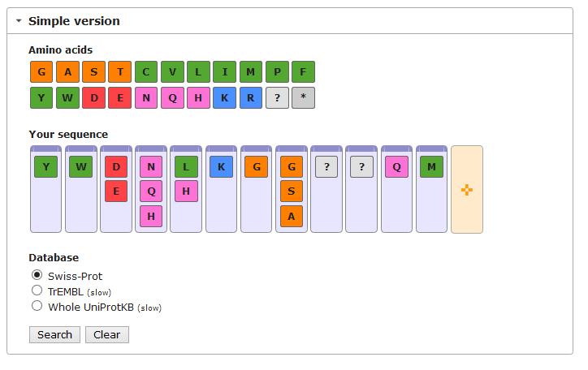Click the Simple version section title
Screen dimensions: 588x370
[x=74, y=21]
